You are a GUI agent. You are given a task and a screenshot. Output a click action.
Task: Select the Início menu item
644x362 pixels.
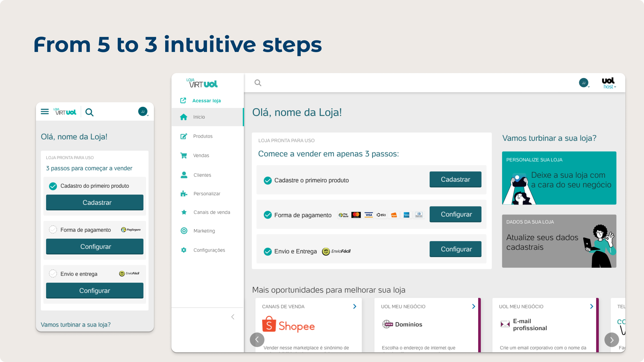pos(199,117)
